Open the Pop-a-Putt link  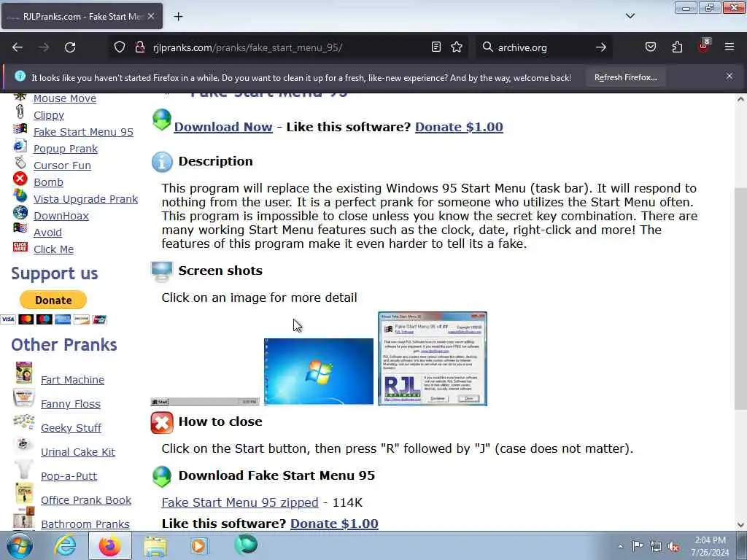[69, 476]
